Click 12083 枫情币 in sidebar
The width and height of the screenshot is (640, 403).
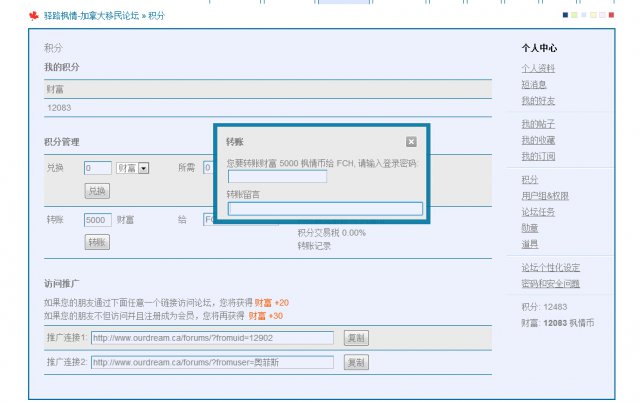(569, 323)
